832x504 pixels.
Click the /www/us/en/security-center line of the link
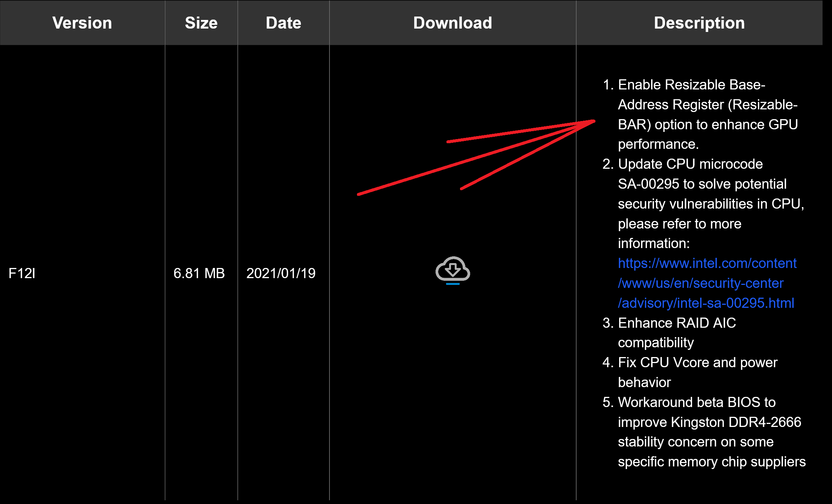pos(700,283)
